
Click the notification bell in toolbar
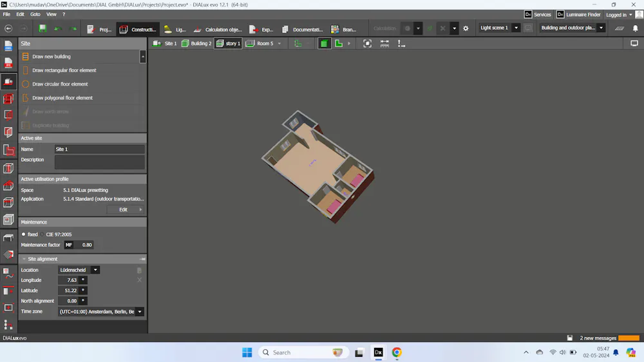coord(635,28)
